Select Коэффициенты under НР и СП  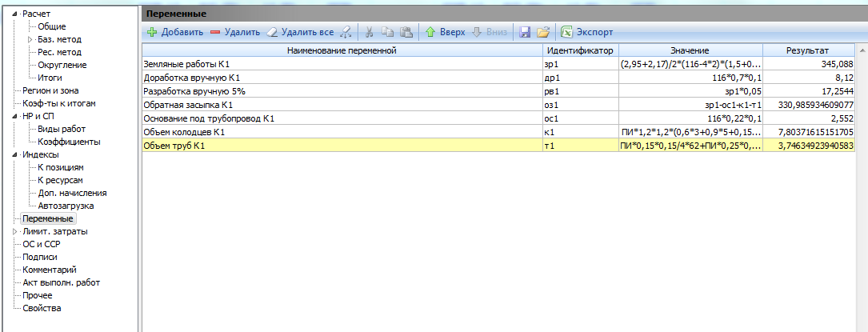(x=69, y=142)
